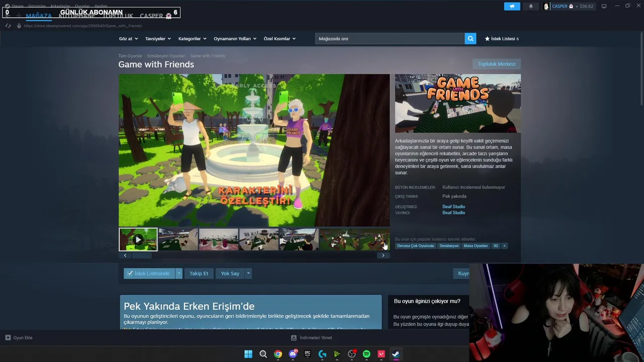Image resolution: width=644 pixels, height=362 pixels.
Task: Click the magnifier search button in store
Action: [x=470, y=39]
